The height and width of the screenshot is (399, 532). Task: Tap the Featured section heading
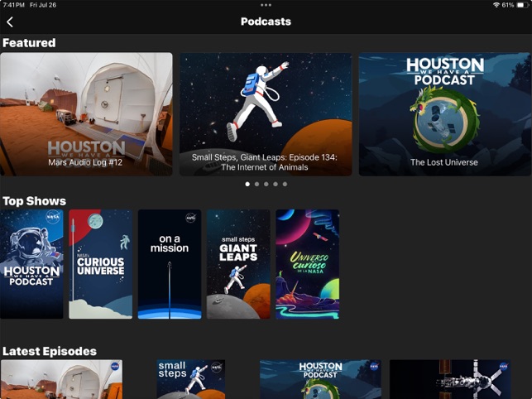(29, 43)
